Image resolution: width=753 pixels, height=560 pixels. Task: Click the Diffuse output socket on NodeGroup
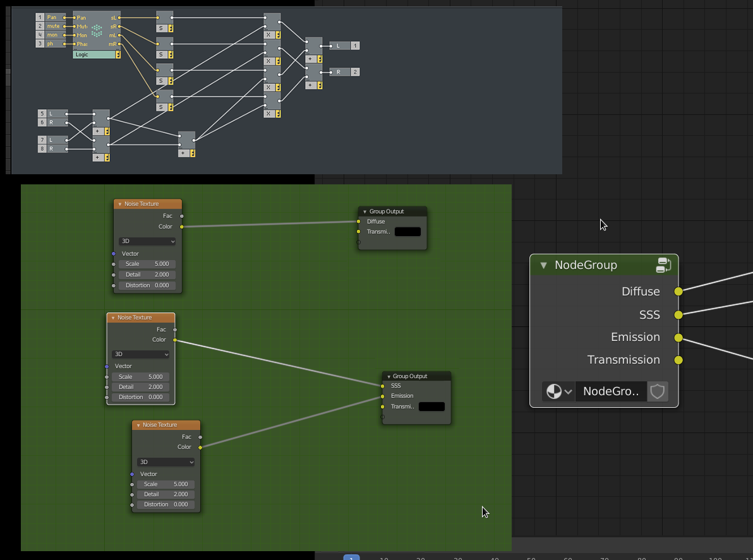tap(678, 291)
